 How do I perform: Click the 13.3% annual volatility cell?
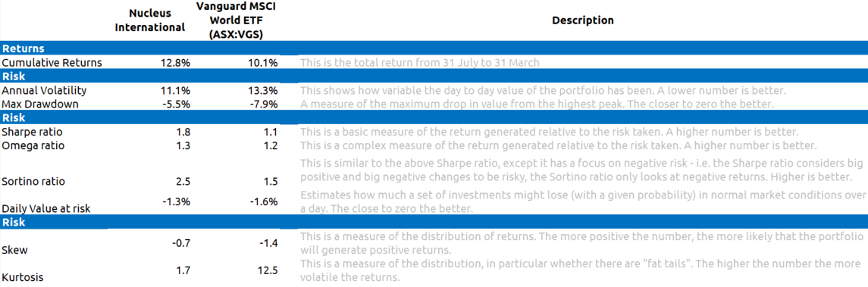(264, 90)
